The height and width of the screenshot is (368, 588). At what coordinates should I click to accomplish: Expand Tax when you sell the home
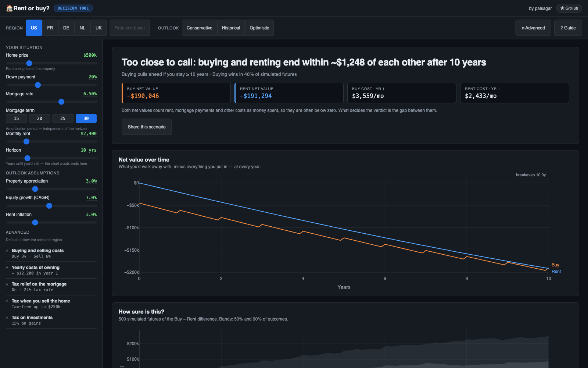51,304
